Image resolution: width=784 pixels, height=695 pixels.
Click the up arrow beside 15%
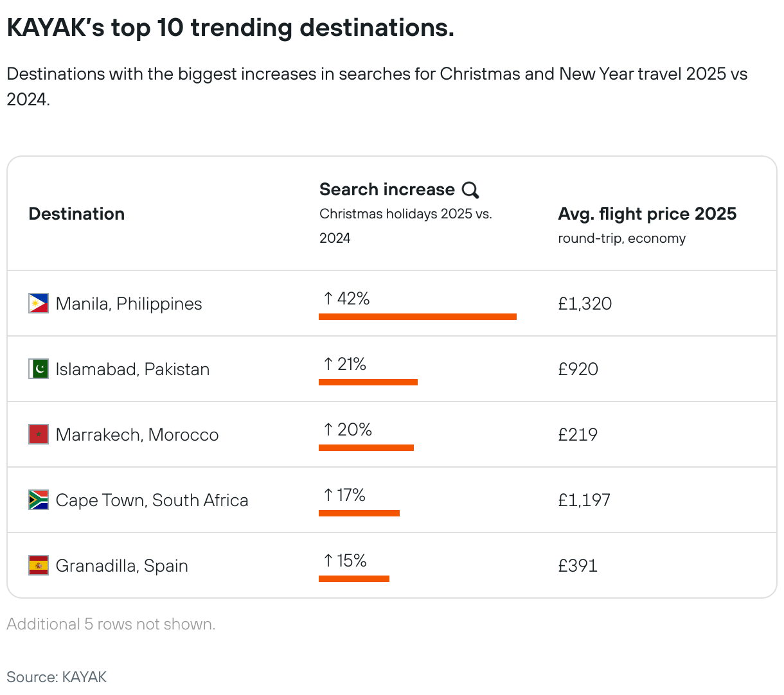[328, 561]
